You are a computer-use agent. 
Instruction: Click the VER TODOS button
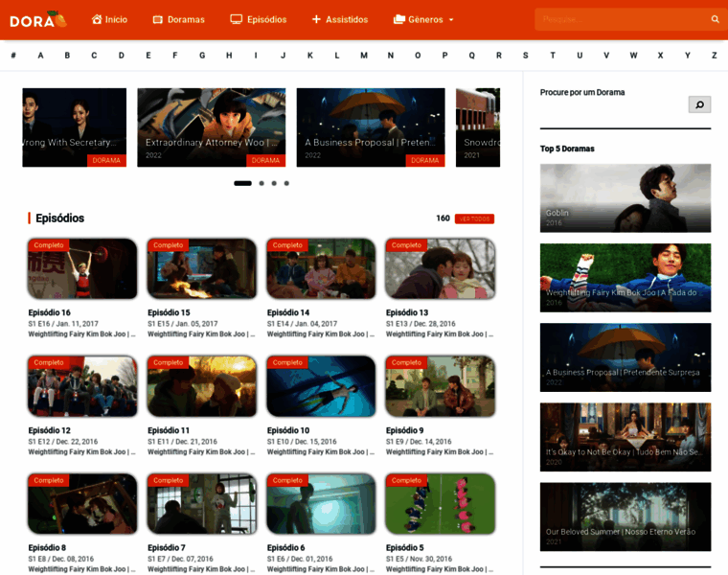pos(474,218)
